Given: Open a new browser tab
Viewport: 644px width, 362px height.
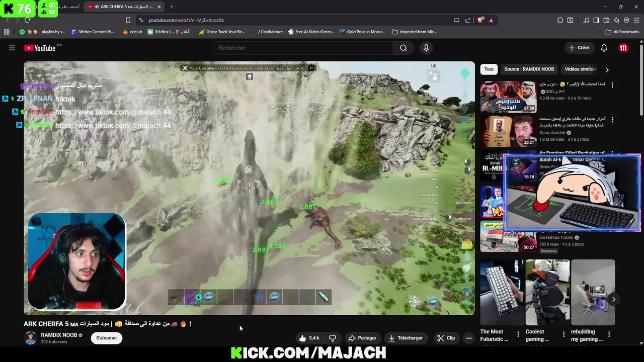Looking at the screenshot, I should point(172,7).
